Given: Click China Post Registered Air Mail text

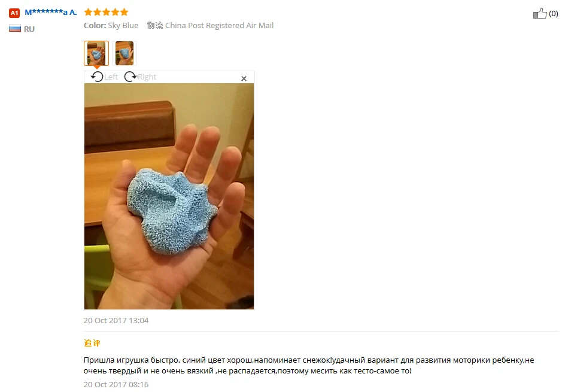Looking at the screenshot, I should (219, 26).
